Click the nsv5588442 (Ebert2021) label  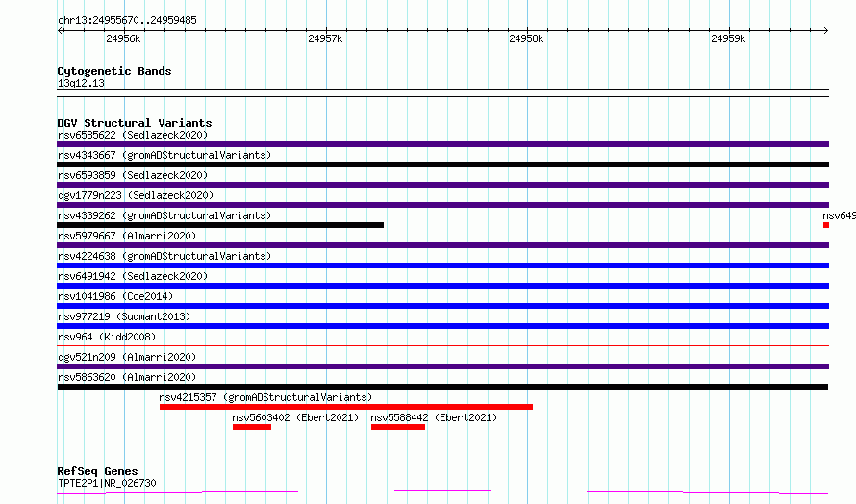pos(434,417)
